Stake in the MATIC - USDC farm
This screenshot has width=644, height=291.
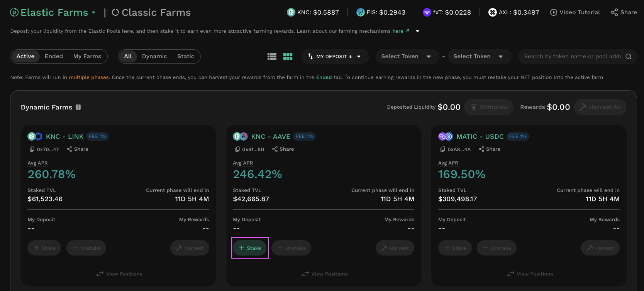[455, 248]
